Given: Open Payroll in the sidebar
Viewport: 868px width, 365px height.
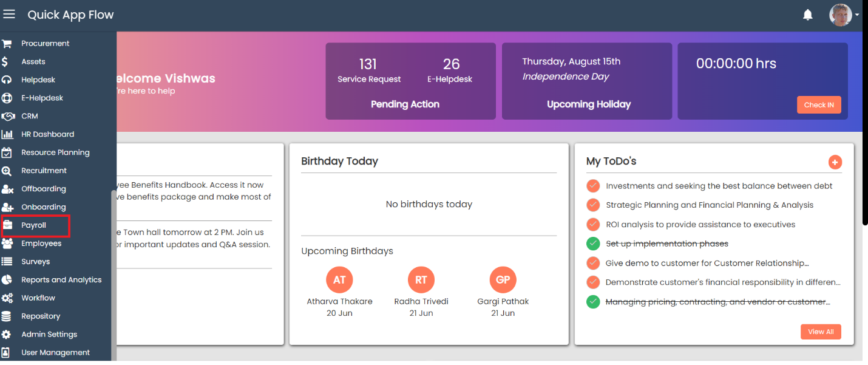Looking at the screenshot, I should tap(34, 225).
